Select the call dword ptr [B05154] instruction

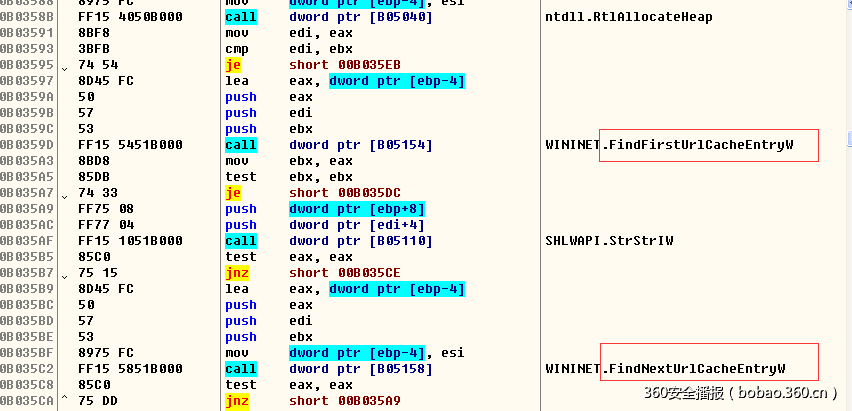(329, 145)
